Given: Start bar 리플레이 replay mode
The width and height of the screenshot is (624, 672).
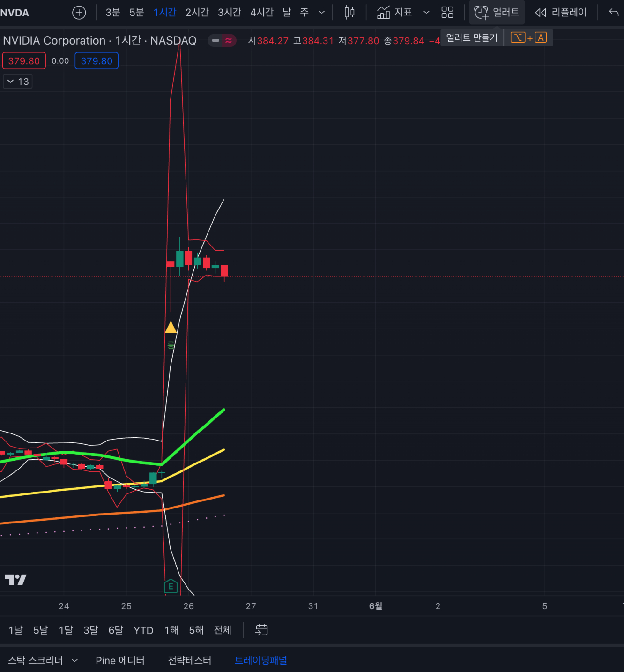Looking at the screenshot, I should 561,13.
